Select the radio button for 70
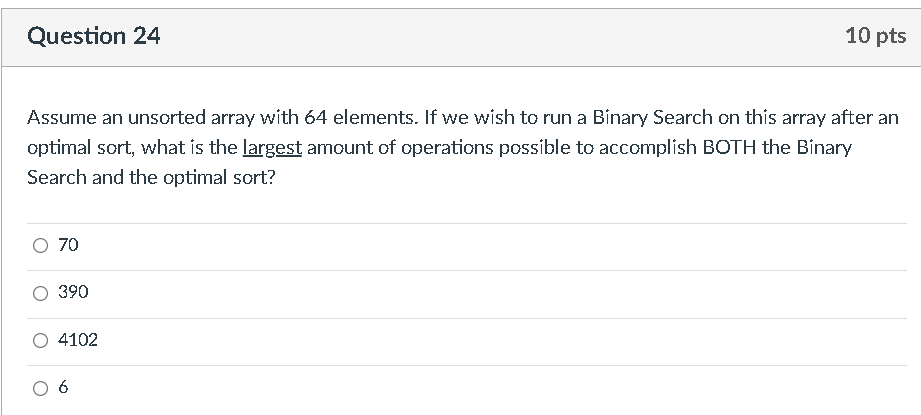The width and height of the screenshot is (921, 415). tap(40, 245)
